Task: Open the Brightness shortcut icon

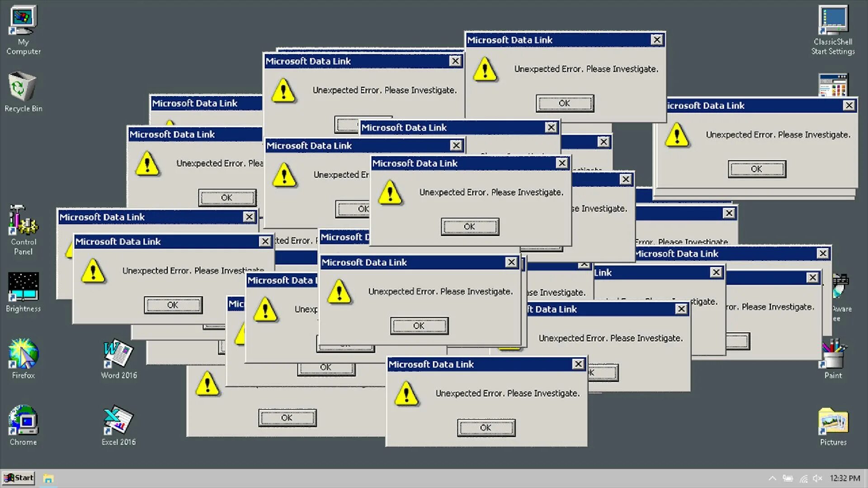Action: coord(23,287)
